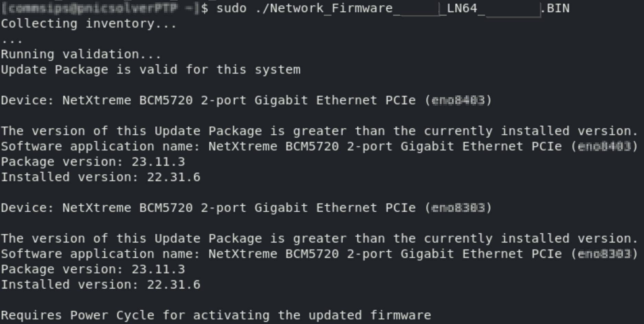This screenshot has height=324, width=644.
Task: Click the LN64 portion of the filename
Action: click(x=462, y=8)
